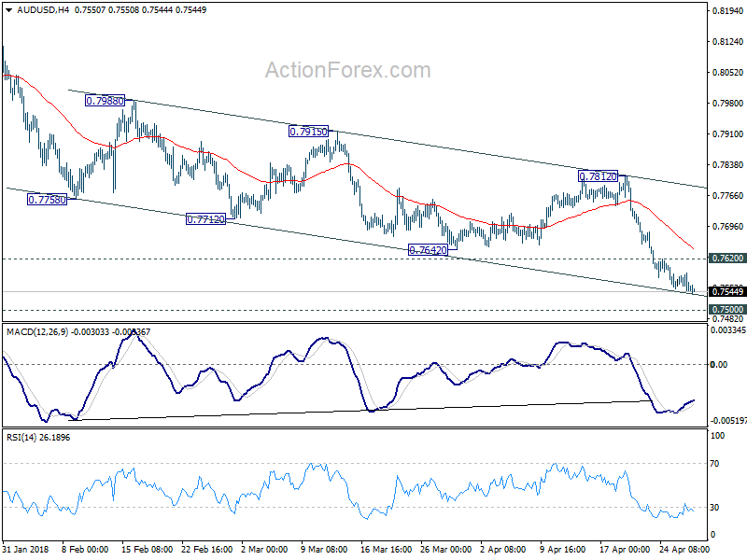Click the 17 Apr 00:00 date label

(625, 549)
